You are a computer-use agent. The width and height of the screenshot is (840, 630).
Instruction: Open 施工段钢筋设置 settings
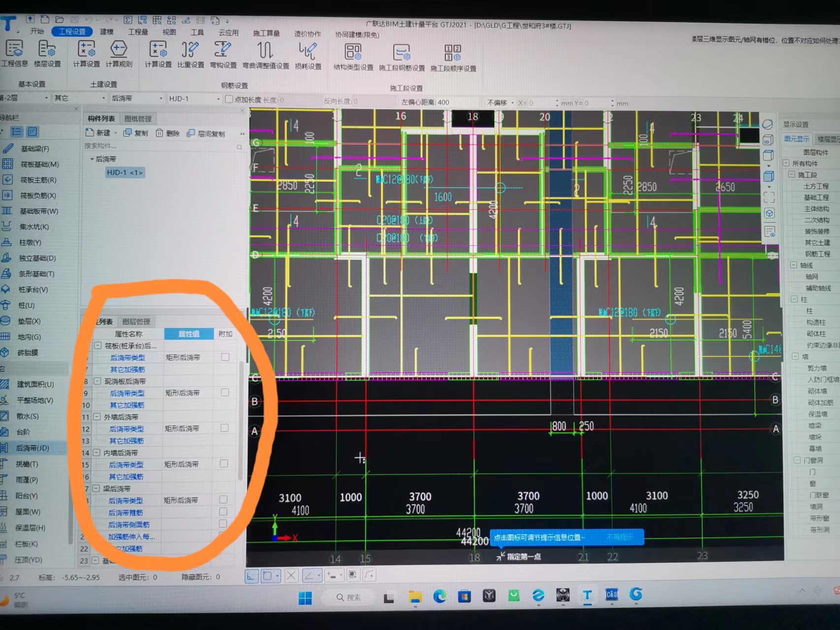pyautogui.click(x=402, y=57)
